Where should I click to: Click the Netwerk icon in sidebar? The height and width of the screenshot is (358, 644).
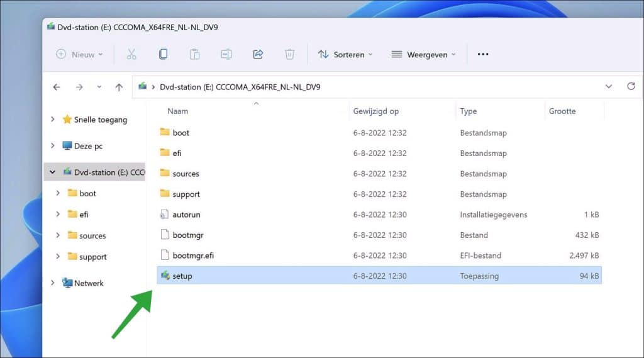click(x=67, y=282)
